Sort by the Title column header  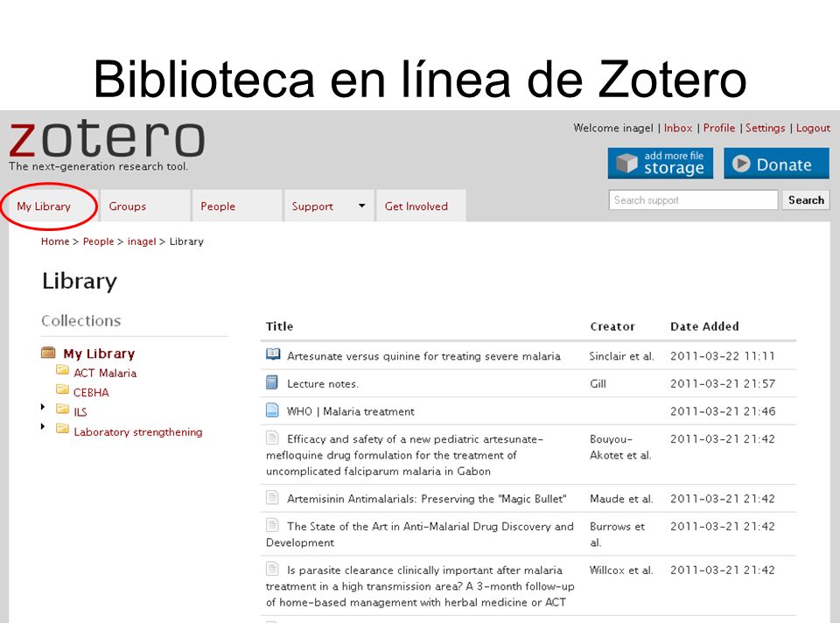[x=280, y=326]
